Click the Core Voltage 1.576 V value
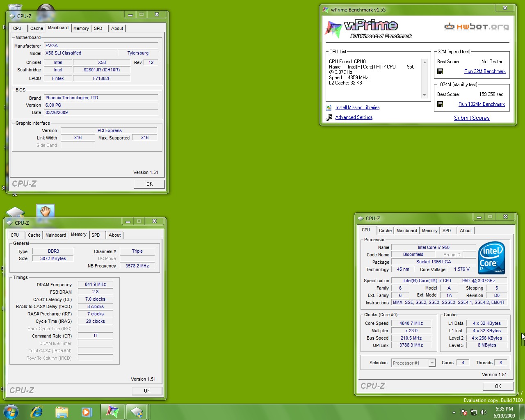Screen dimensions: 525x420 pos(462,269)
